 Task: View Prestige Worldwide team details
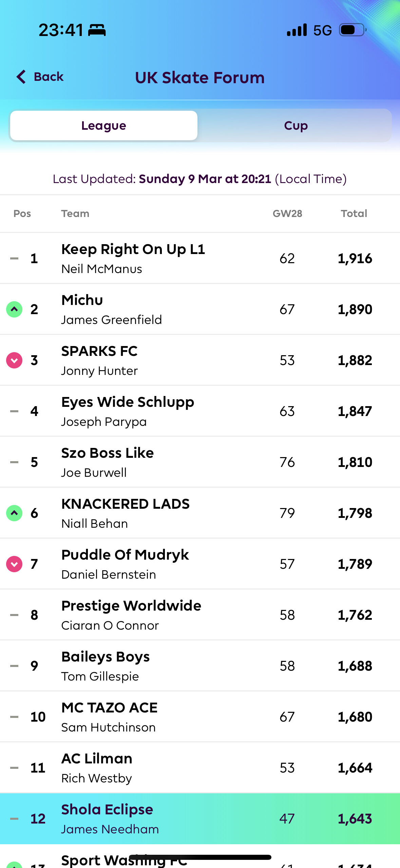click(131, 615)
